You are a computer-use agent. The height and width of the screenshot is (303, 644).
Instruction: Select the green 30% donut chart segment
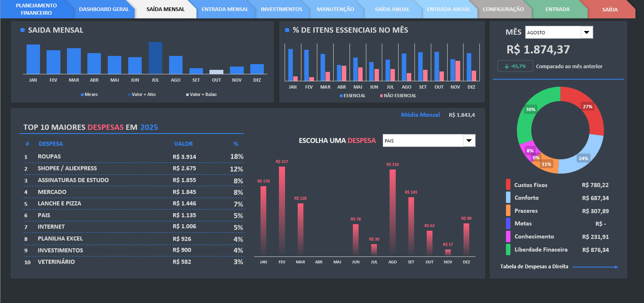[x=531, y=110]
